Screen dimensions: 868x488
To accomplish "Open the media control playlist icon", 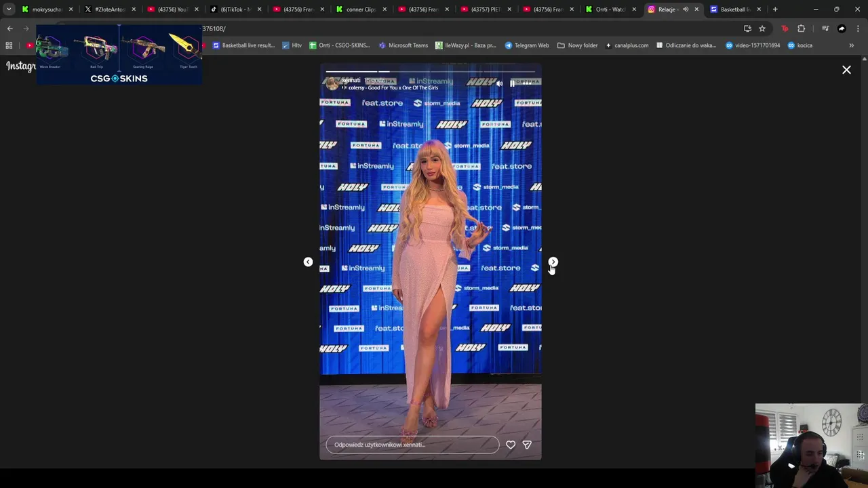I will pos(825,28).
